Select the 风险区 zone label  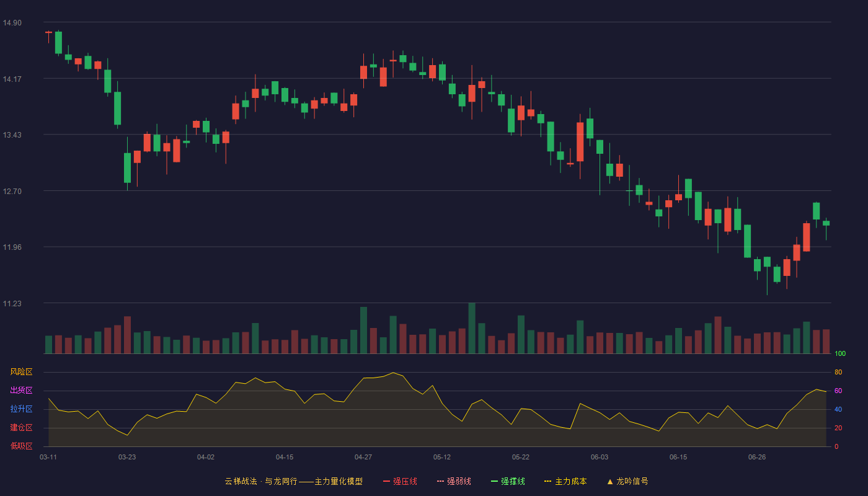click(21, 372)
